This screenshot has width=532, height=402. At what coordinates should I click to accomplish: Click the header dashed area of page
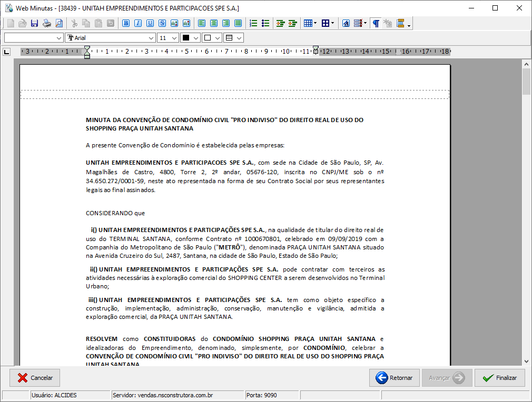[235, 95]
